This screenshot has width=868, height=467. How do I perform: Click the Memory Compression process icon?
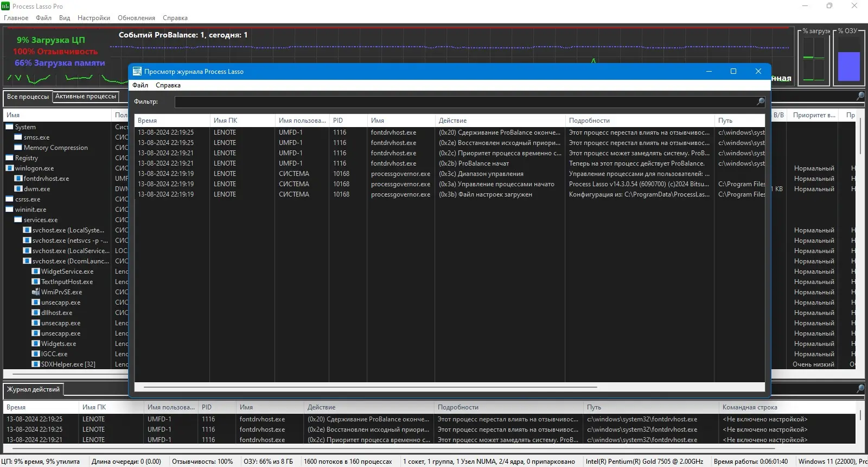click(x=18, y=148)
